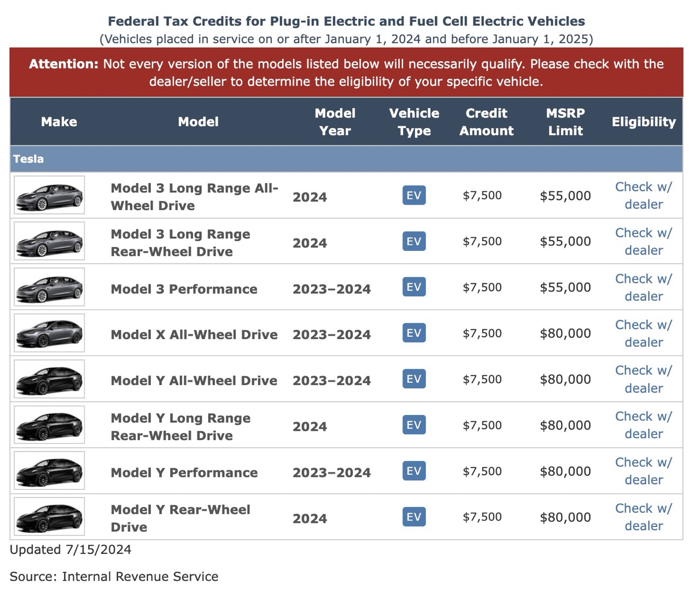
Task: Click the MSRP Limit column header
Action: [565, 122]
